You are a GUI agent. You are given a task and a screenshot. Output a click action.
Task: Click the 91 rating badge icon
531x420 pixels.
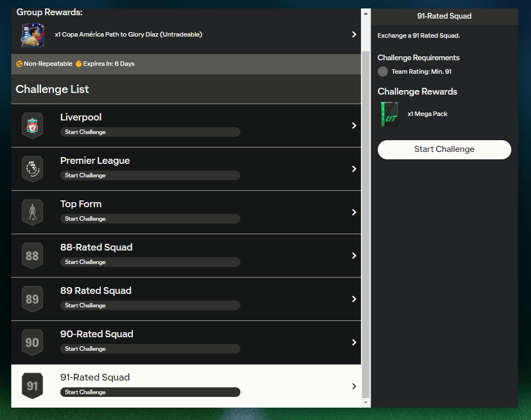(x=32, y=386)
